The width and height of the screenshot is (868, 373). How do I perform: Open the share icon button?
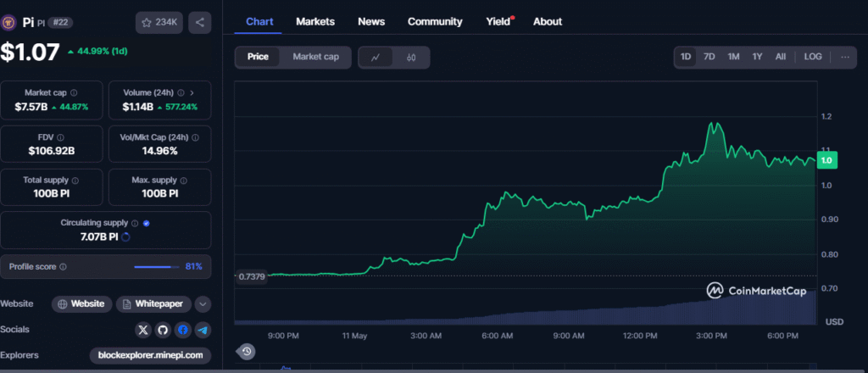pyautogui.click(x=200, y=23)
